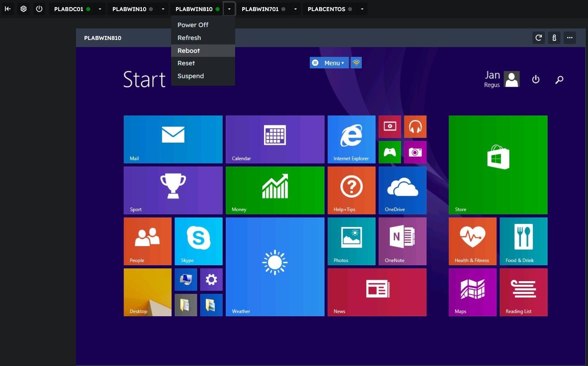Viewport: 588px width, 366px height.
Task: Open Jan Regus user account picture
Action: [x=512, y=79]
